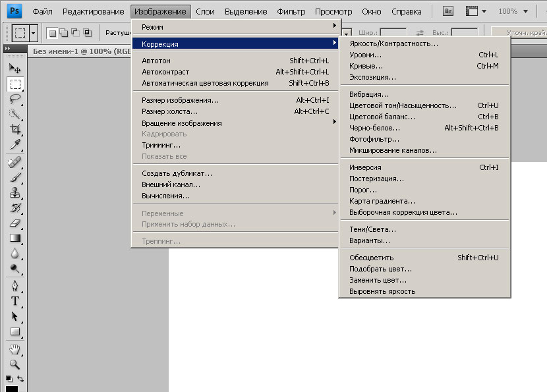Select the Crop tool

tap(14, 129)
